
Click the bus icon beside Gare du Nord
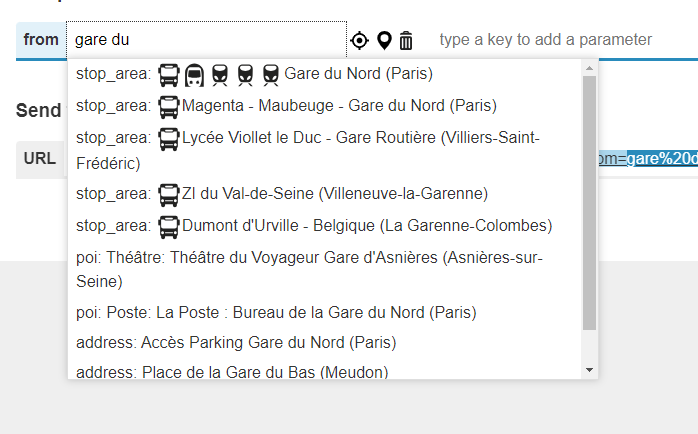point(169,75)
